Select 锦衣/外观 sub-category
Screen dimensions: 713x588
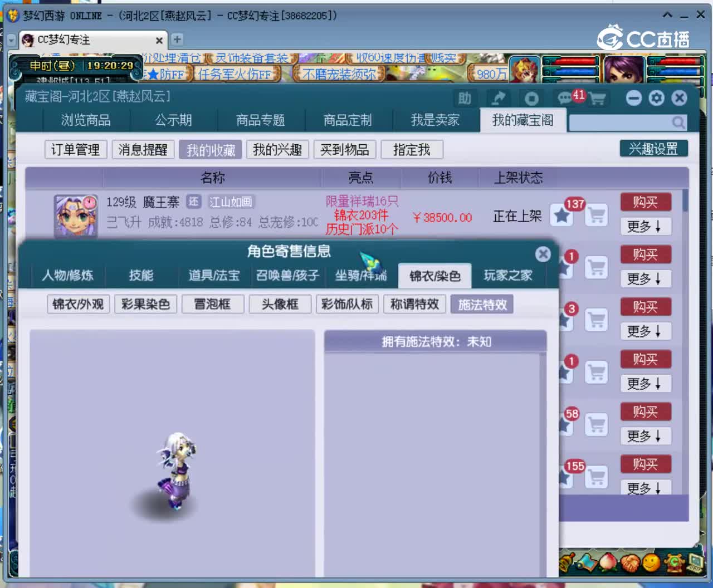pos(78,304)
